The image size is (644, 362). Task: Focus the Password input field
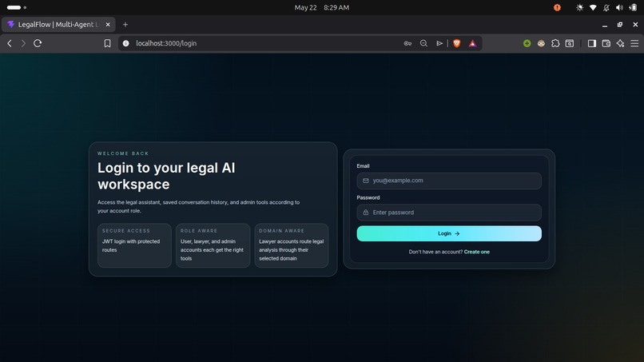pos(449,213)
